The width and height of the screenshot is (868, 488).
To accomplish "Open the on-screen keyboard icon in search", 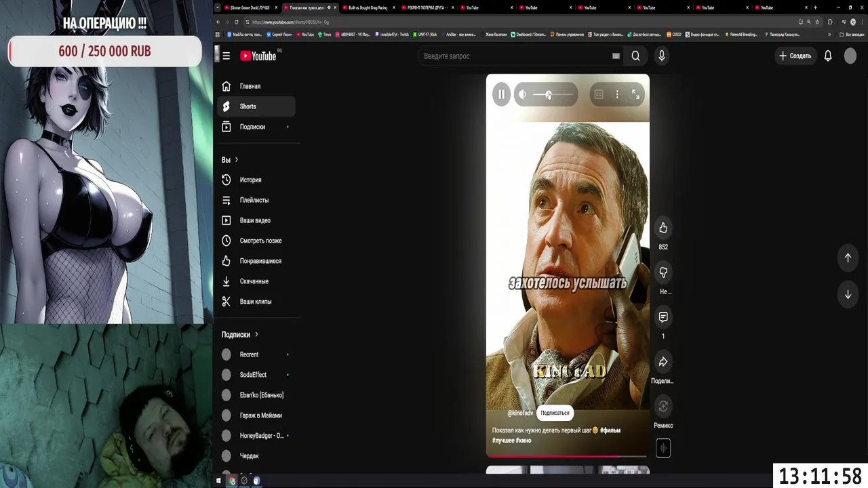I will point(616,56).
